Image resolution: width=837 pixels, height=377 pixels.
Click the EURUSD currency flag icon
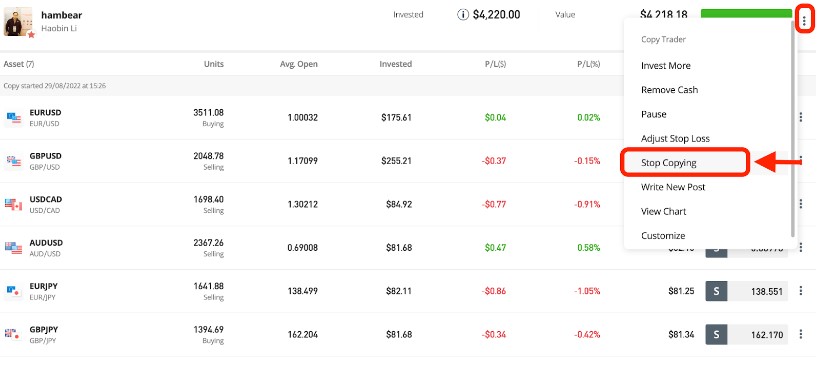(x=13, y=118)
